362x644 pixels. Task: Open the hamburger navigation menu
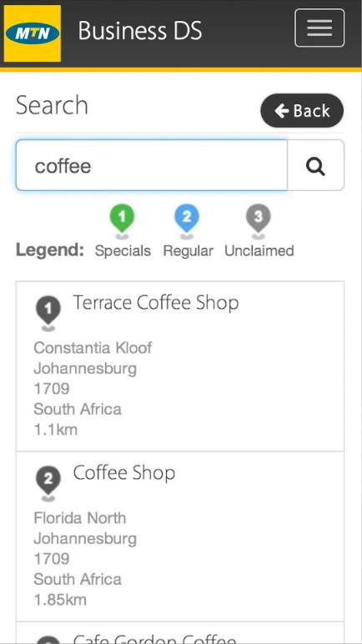[x=319, y=28]
